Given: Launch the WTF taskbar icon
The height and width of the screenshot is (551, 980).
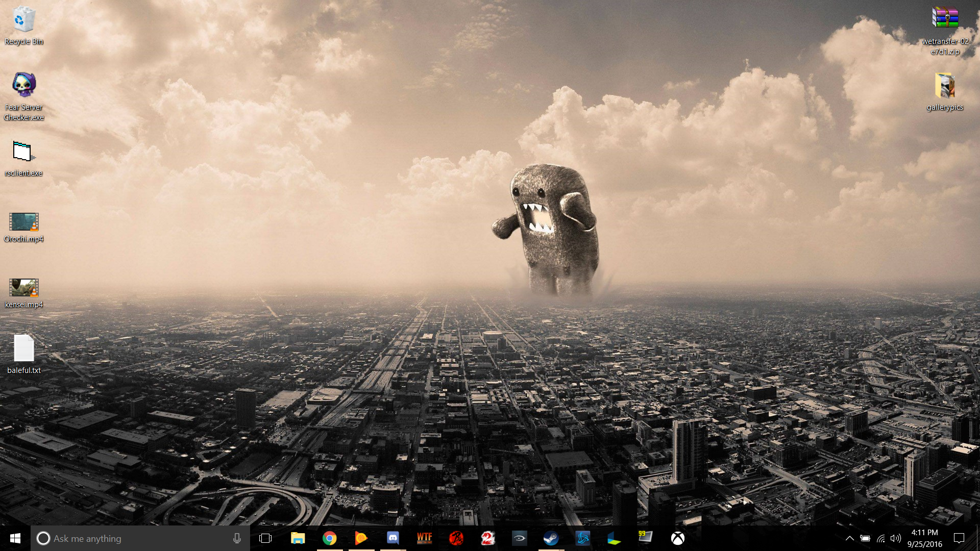Looking at the screenshot, I should 424,538.
